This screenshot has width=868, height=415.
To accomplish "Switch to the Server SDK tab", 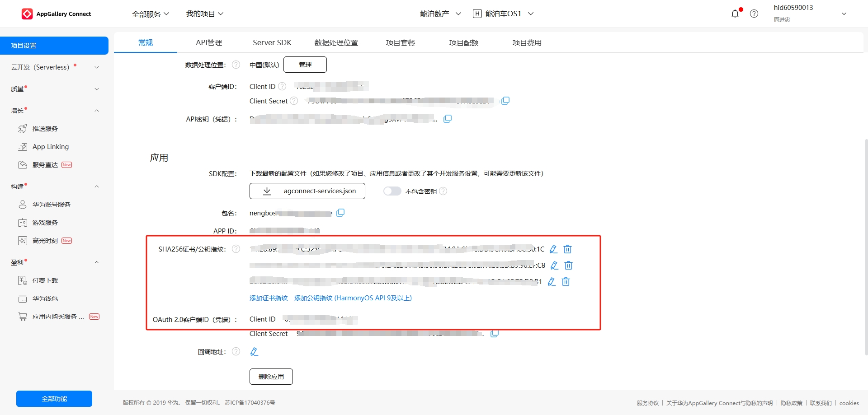I will click(x=272, y=42).
